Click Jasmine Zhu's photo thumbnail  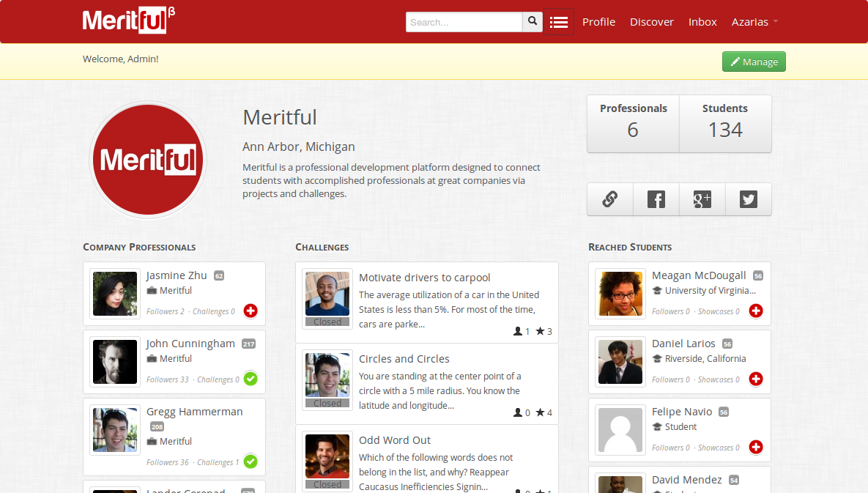pyautogui.click(x=115, y=294)
